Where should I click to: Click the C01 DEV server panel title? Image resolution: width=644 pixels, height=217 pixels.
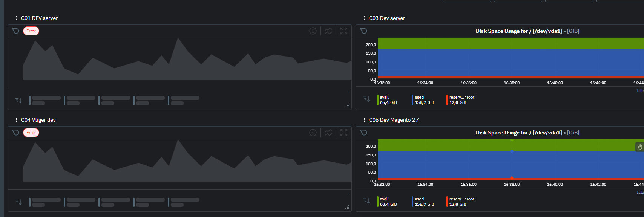coord(39,18)
